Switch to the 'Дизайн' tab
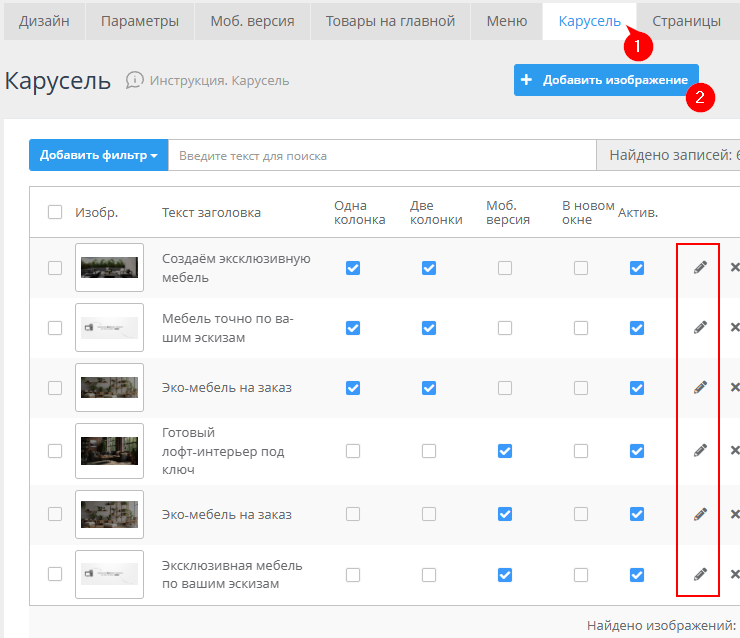Viewport: 740px width, 638px height. click(x=44, y=21)
